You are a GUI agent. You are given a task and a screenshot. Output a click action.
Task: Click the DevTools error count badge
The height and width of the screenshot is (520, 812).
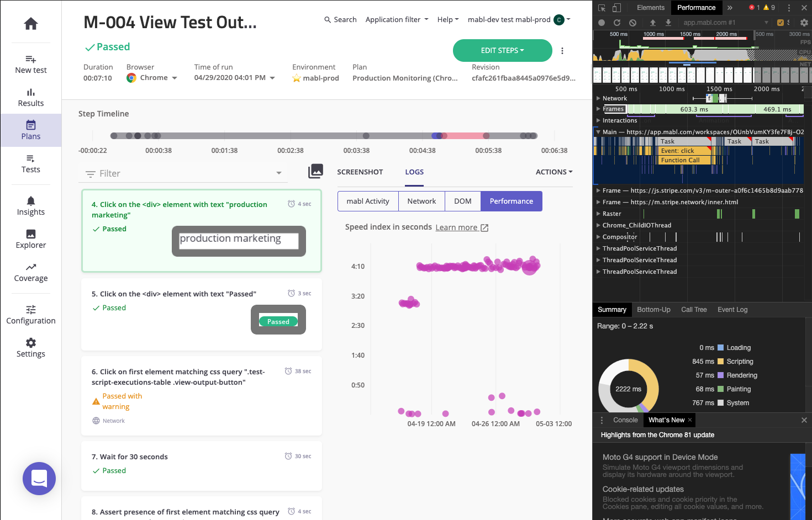tap(755, 8)
